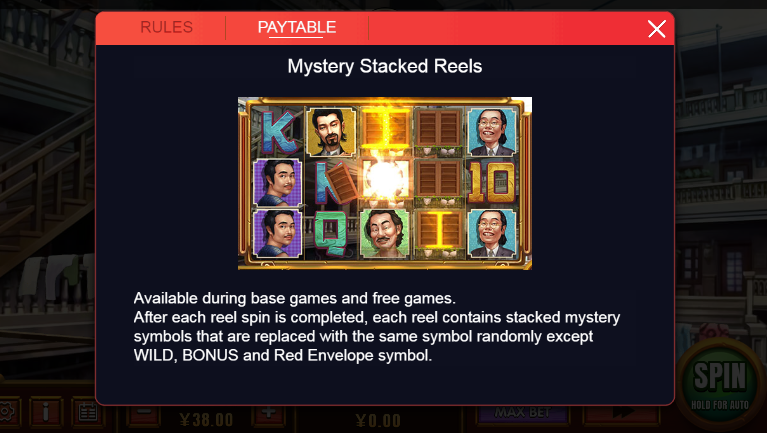Click the glowing burst center symbol

coord(384,181)
